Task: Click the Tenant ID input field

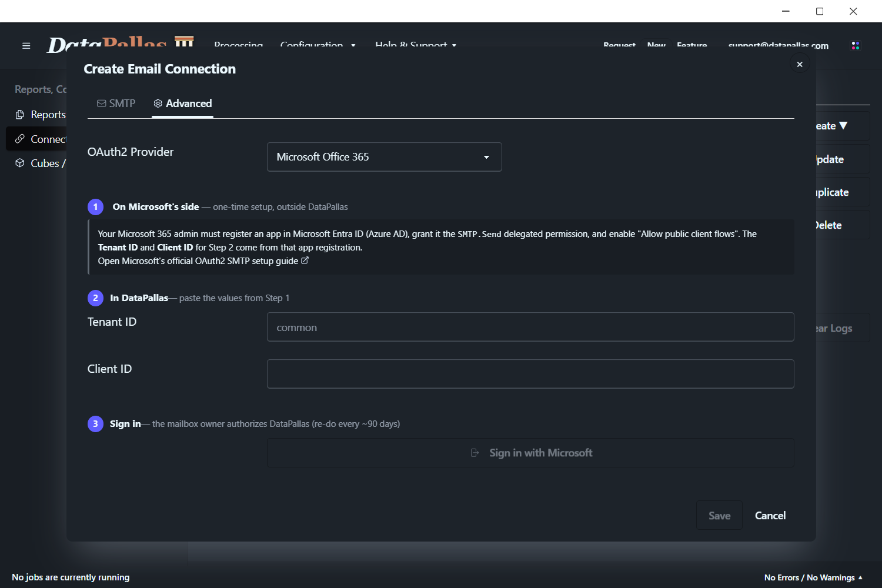Action: (530, 327)
